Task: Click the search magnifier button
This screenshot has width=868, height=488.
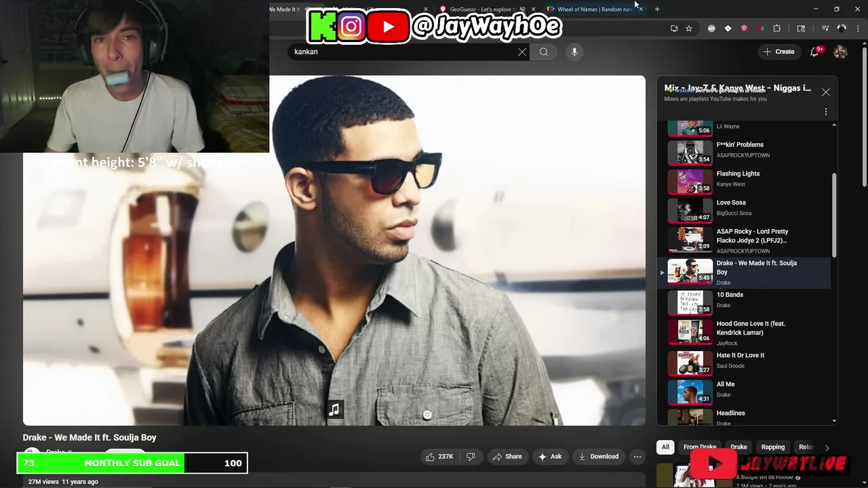Action: (544, 52)
